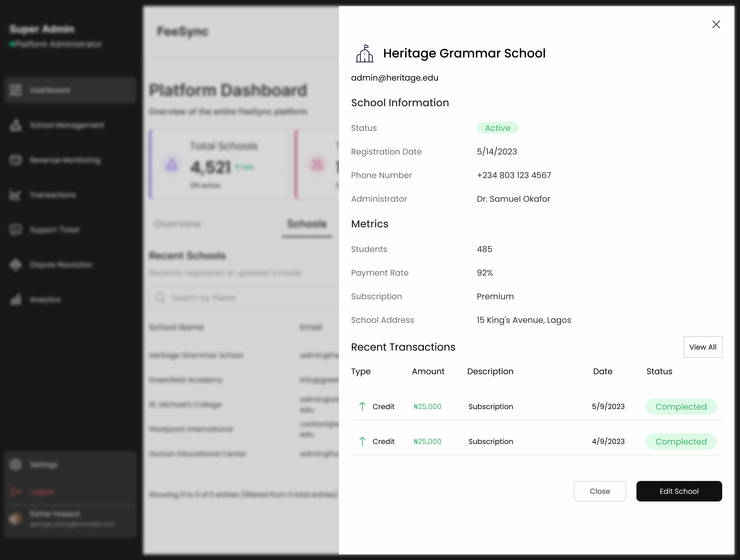Click the ₦25,000 amount in the 4/9/2023 row
Screen dimensions: 740x560
[x=427, y=441]
